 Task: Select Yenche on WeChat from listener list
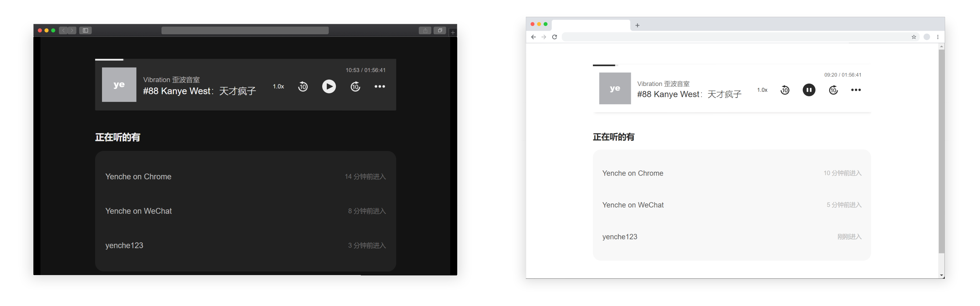pyautogui.click(x=138, y=211)
